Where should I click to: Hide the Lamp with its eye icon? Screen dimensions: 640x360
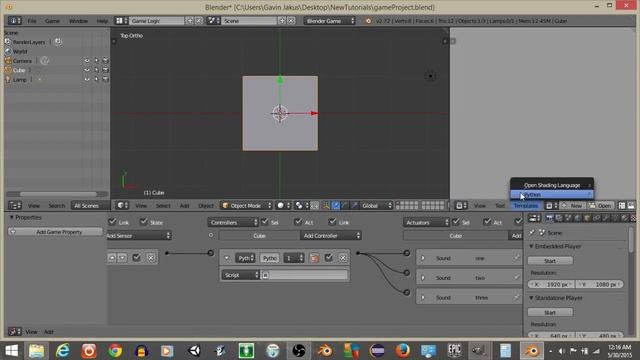(87, 80)
